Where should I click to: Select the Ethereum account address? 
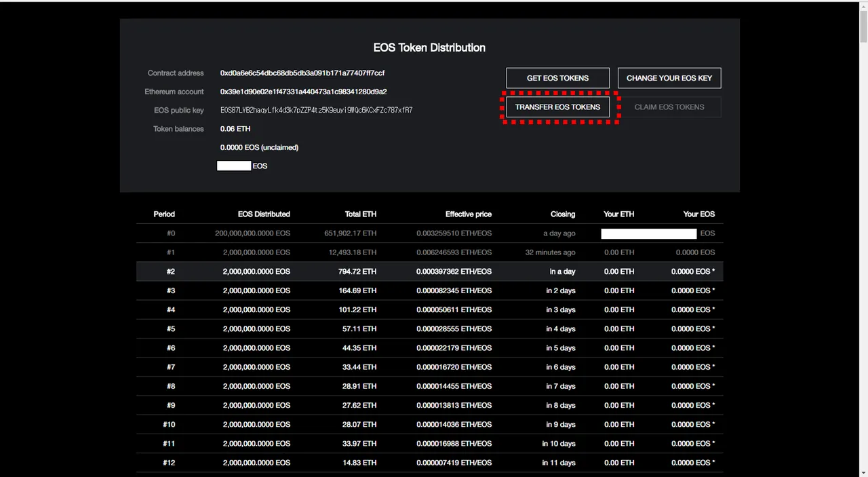point(303,92)
